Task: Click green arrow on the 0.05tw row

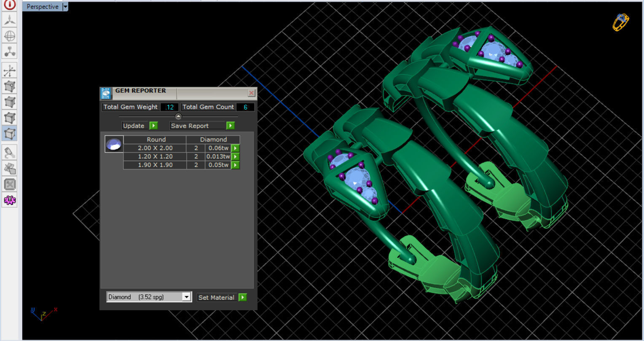Action: 236,165
